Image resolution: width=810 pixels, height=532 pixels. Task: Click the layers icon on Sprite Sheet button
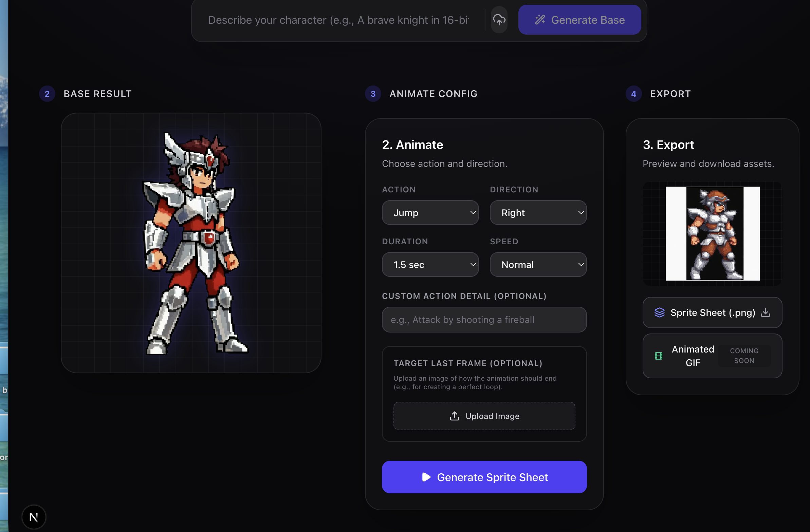[x=660, y=312]
